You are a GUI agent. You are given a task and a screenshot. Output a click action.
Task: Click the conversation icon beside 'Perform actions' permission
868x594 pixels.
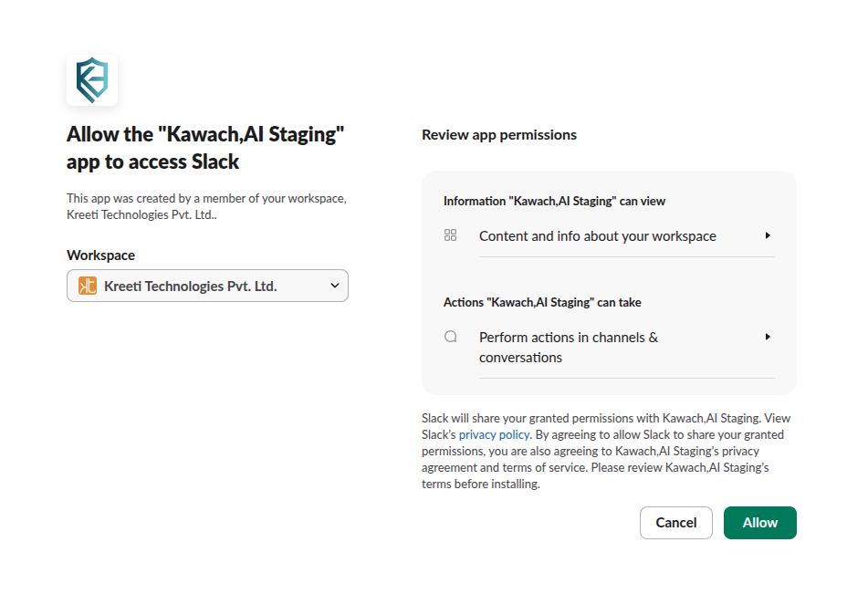(450, 336)
